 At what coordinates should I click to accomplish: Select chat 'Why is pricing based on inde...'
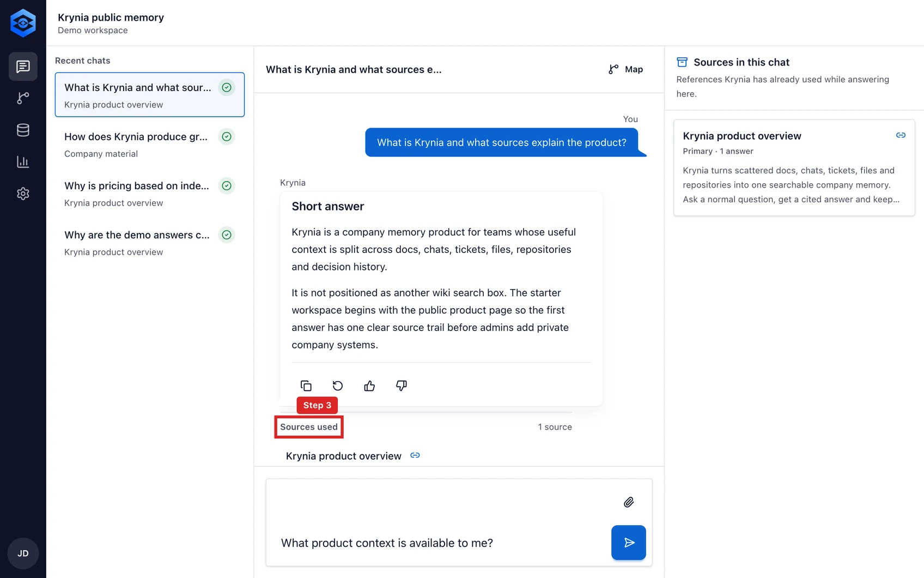click(x=150, y=194)
